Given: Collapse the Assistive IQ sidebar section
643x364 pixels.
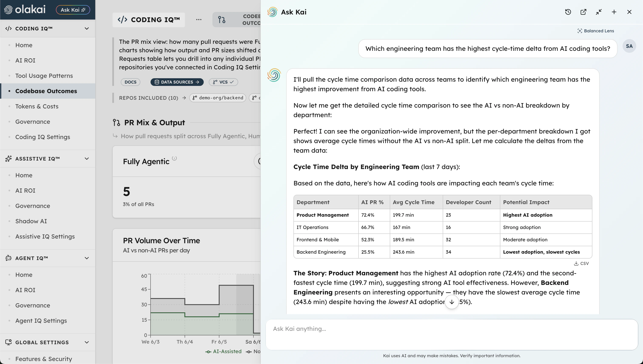Looking at the screenshot, I should pyautogui.click(x=87, y=158).
